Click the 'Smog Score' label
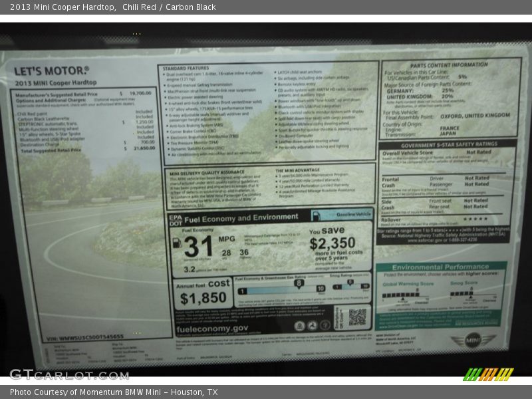Viewport: 532px width, 399px height. (x=464, y=283)
